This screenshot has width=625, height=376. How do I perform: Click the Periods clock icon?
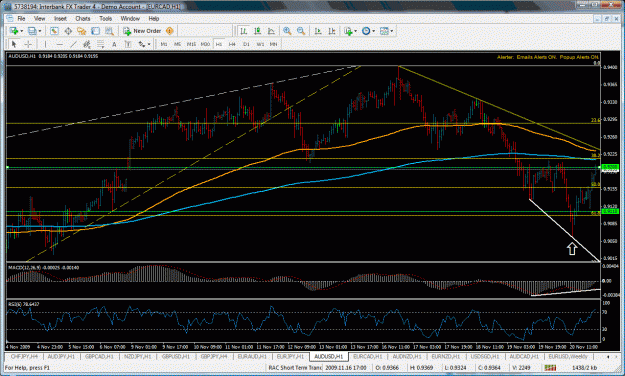click(366, 31)
